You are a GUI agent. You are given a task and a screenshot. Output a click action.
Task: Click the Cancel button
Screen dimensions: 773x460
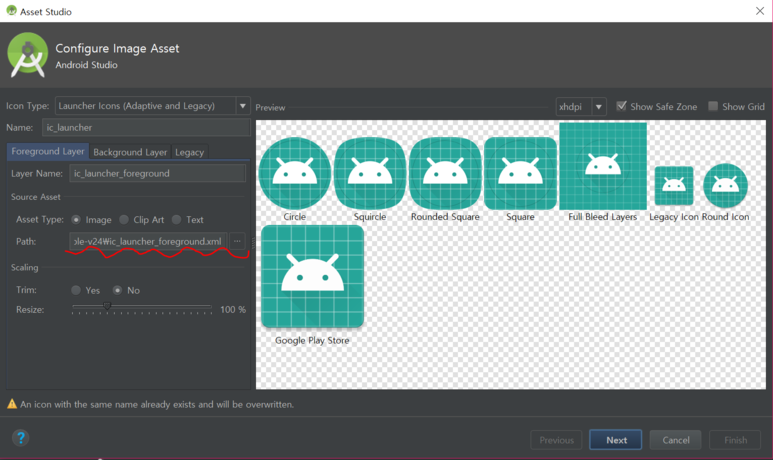(675, 440)
